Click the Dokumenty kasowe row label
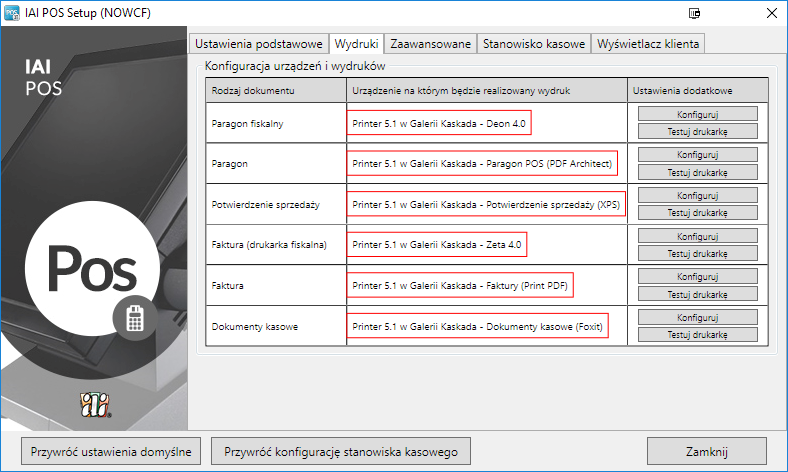The width and height of the screenshot is (788, 472). click(276, 326)
